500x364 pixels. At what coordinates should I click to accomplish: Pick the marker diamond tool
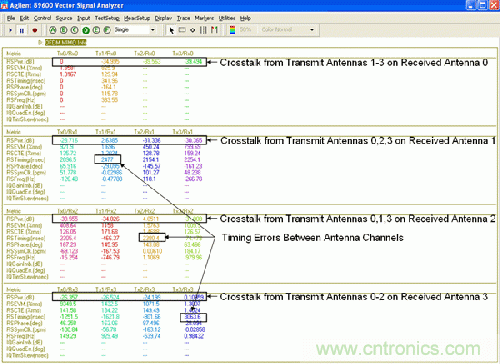[193, 30]
